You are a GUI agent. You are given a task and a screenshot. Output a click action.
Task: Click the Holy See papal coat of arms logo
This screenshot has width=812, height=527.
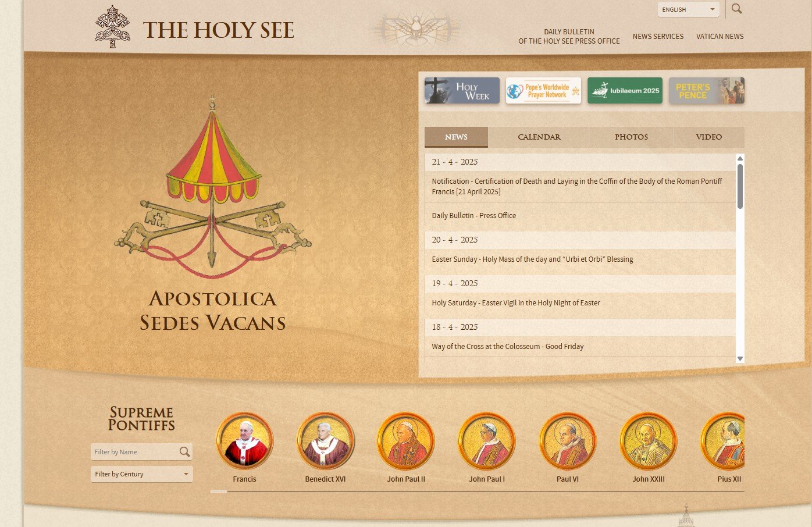(x=113, y=27)
